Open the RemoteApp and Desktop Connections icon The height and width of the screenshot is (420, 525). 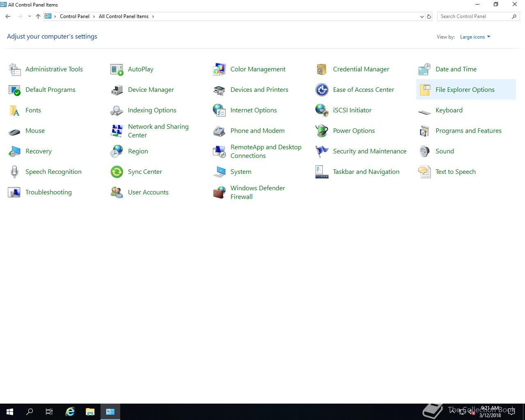coord(219,151)
